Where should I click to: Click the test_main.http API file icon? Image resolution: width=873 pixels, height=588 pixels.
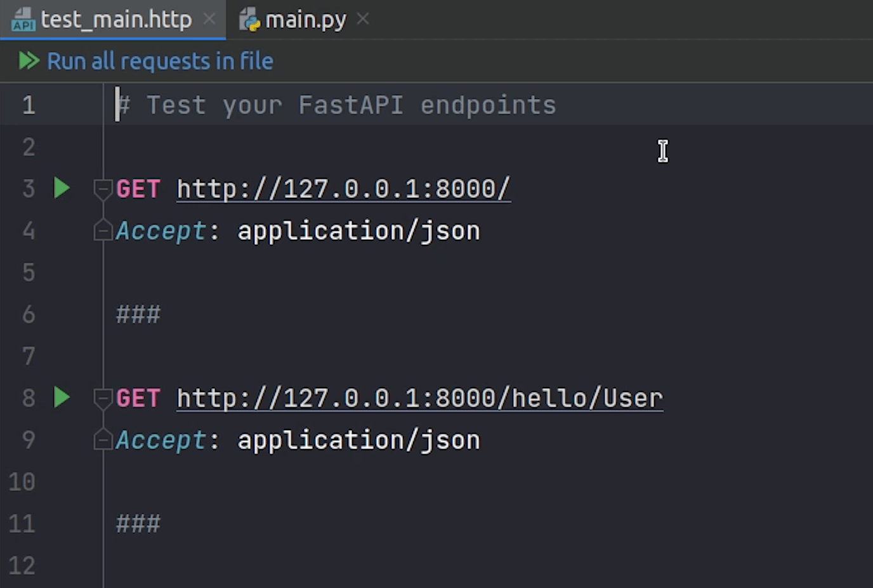(23, 20)
